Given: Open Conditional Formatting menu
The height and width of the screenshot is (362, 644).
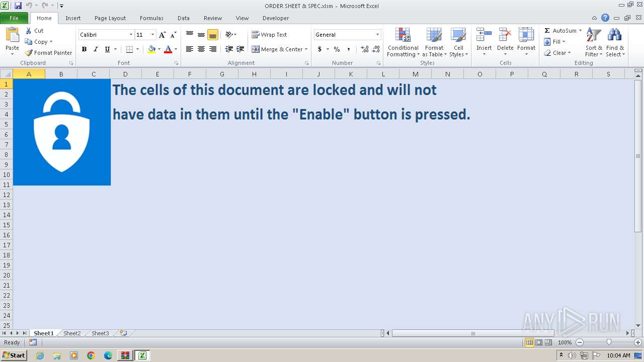Looking at the screenshot, I should (403, 43).
